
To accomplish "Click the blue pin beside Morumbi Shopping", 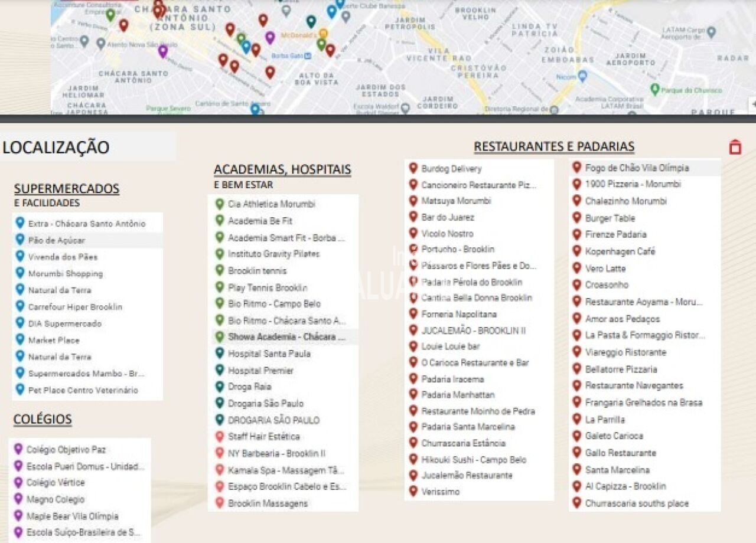I will pyautogui.click(x=20, y=273).
